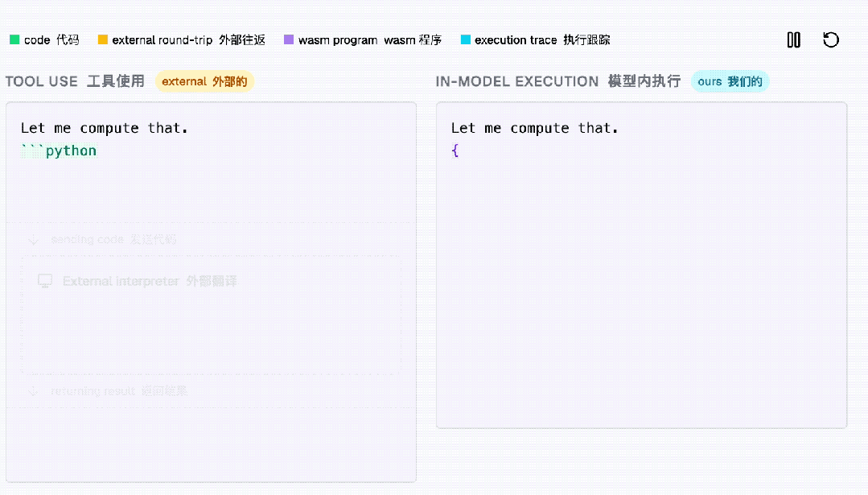The height and width of the screenshot is (495, 868).
Task: Click the pause playback icon
Action: click(x=793, y=39)
